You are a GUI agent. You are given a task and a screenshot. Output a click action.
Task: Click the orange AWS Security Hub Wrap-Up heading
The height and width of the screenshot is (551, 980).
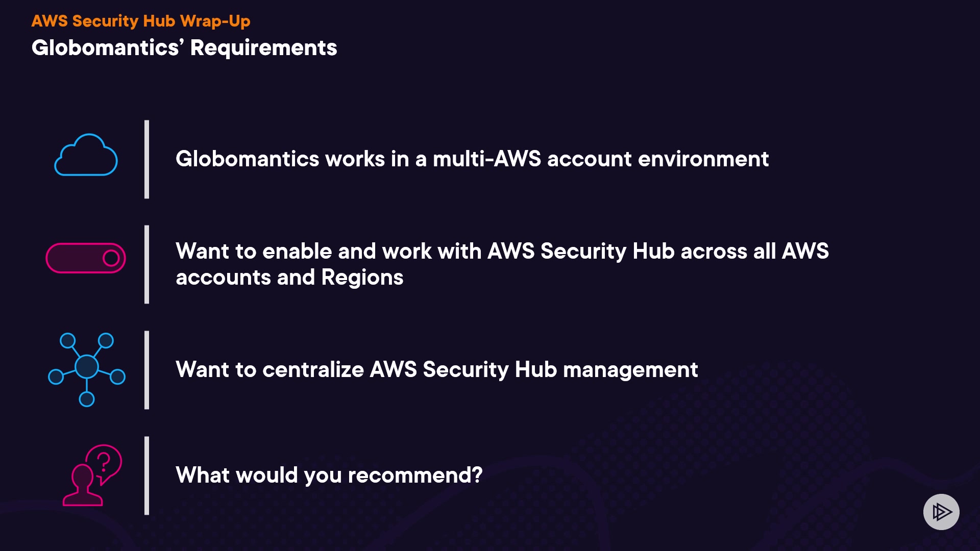point(141,21)
